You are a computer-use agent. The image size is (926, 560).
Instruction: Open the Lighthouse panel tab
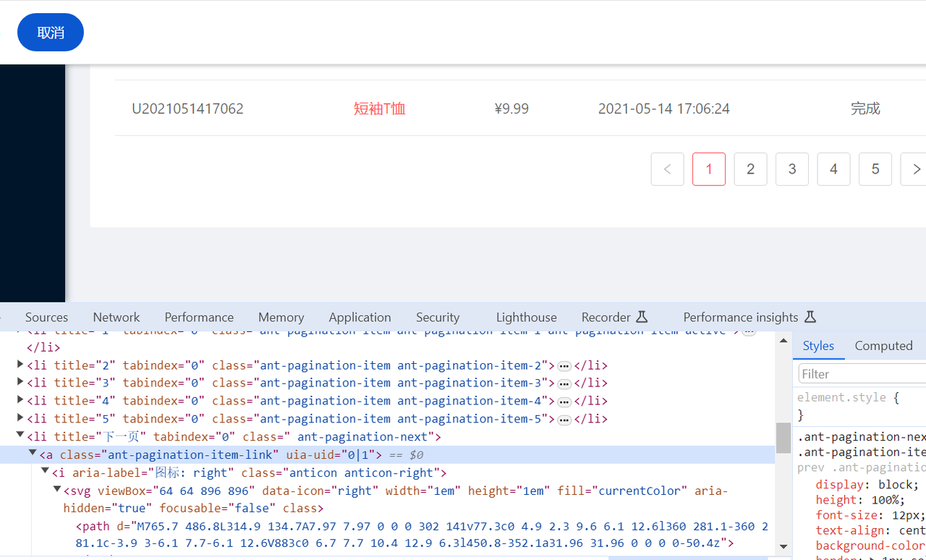(526, 317)
